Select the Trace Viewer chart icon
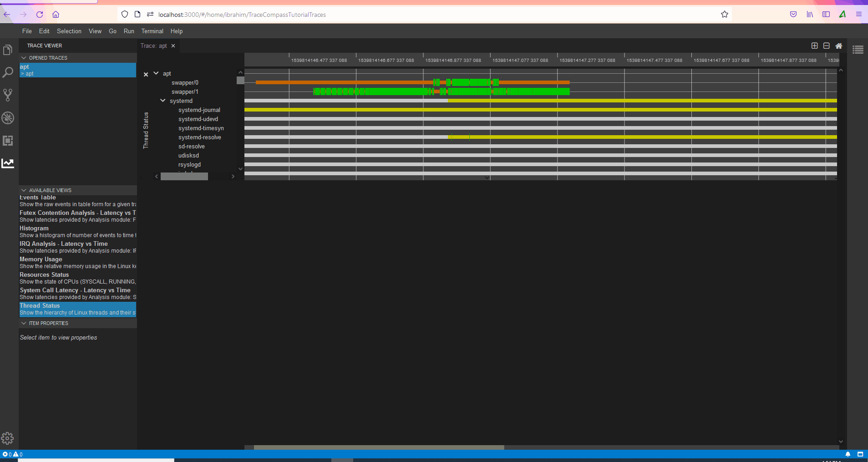The width and height of the screenshot is (868, 462). pos(8,163)
